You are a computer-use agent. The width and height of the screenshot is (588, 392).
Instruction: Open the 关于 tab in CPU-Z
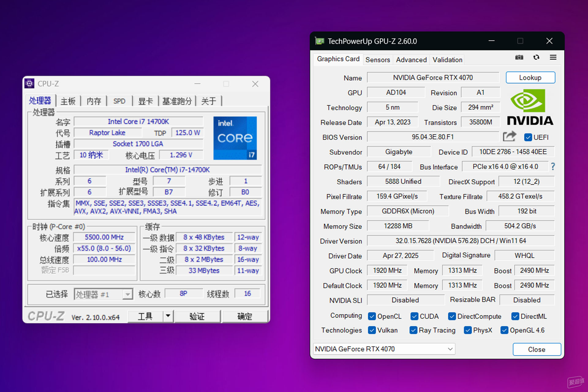209,101
